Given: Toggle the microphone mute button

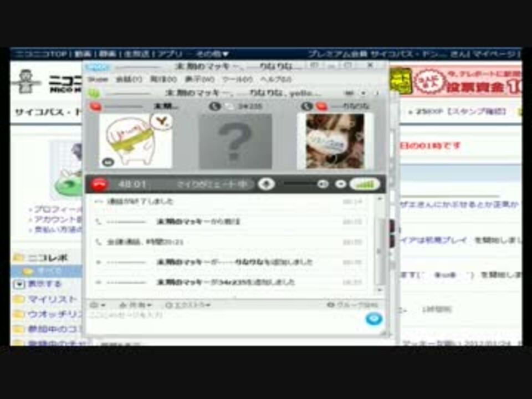Looking at the screenshot, I should pyautogui.click(x=267, y=184).
